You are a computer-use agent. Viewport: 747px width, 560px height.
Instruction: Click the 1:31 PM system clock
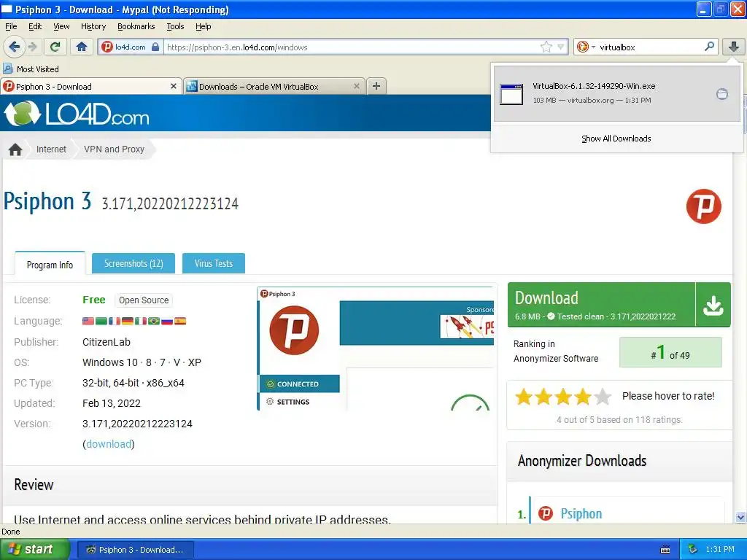pyautogui.click(x=720, y=549)
